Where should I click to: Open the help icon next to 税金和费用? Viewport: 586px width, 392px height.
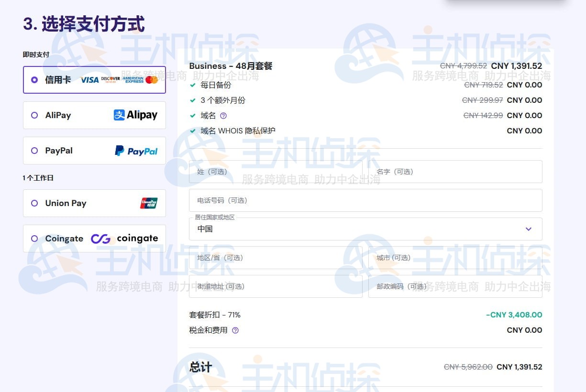click(x=235, y=330)
